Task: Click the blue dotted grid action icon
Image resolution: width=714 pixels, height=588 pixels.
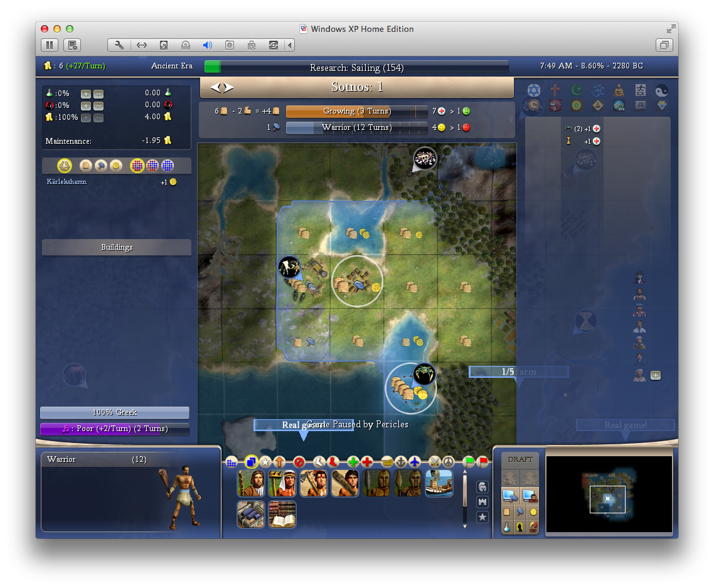Action: click(232, 462)
